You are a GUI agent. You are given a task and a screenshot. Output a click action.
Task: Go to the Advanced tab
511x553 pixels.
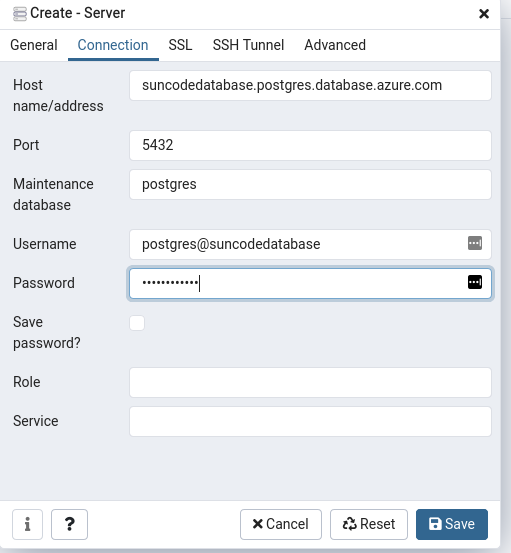(335, 45)
